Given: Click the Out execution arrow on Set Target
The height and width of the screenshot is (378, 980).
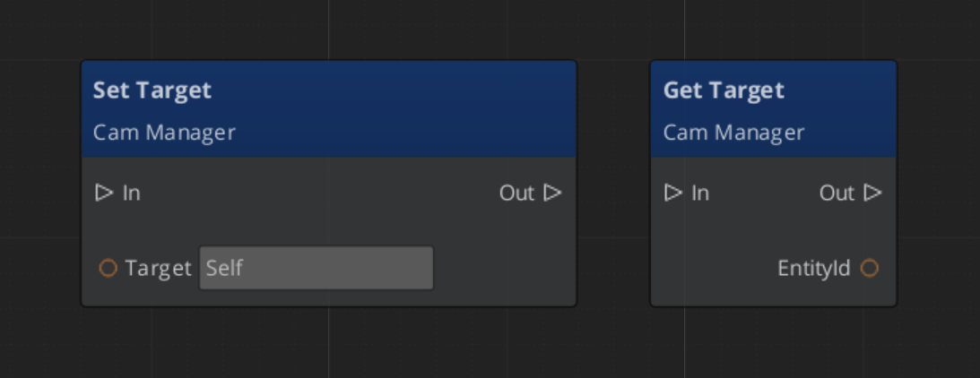Looking at the screenshot, I should tap(552, 193).
